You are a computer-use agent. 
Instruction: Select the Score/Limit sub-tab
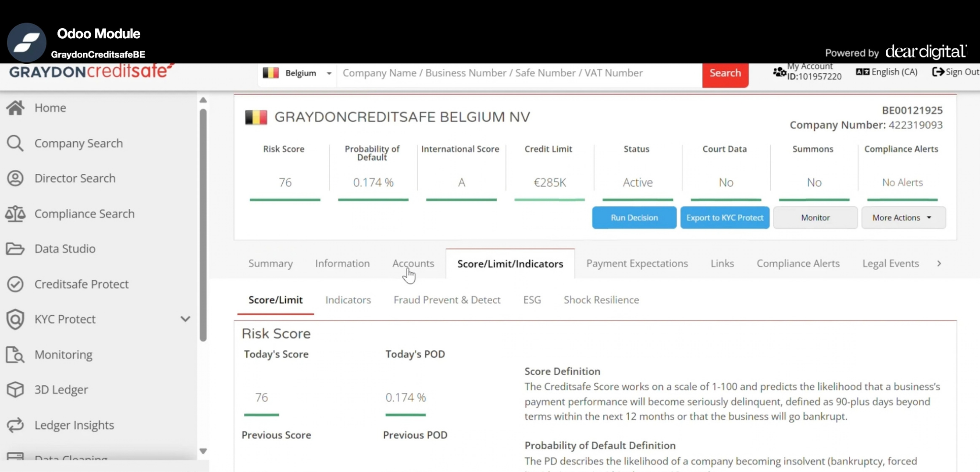275,300
